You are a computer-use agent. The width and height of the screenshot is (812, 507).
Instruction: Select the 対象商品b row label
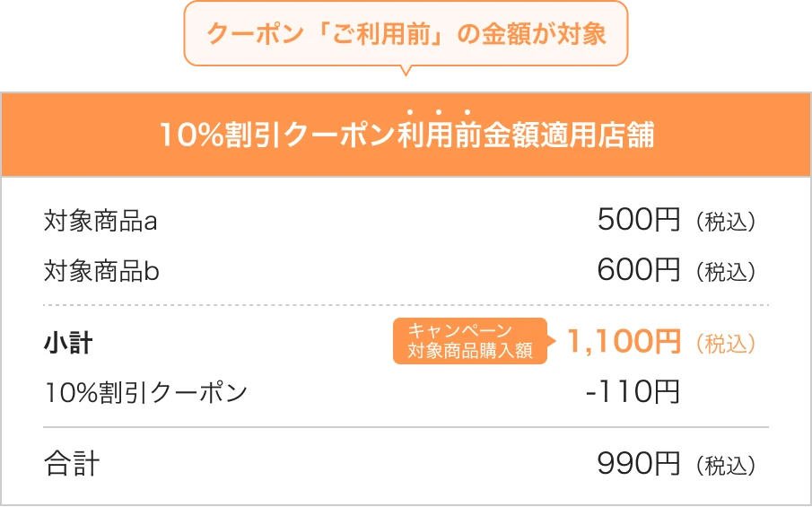click(101, 270)
